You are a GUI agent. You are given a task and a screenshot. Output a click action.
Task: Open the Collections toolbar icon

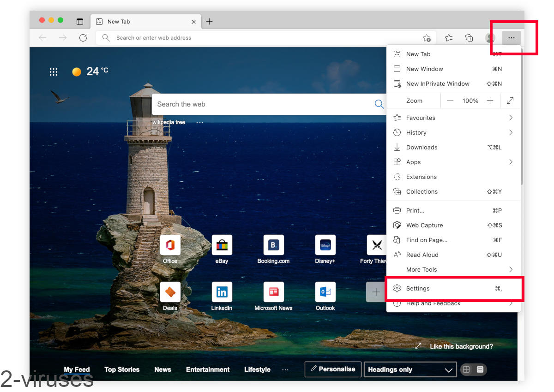pos(469,38)
